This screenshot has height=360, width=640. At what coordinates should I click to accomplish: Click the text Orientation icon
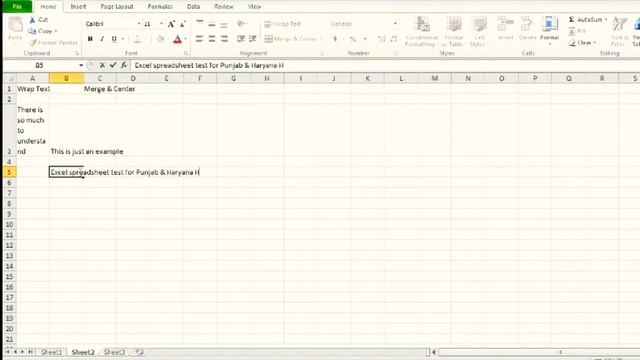tap(241, 24)
